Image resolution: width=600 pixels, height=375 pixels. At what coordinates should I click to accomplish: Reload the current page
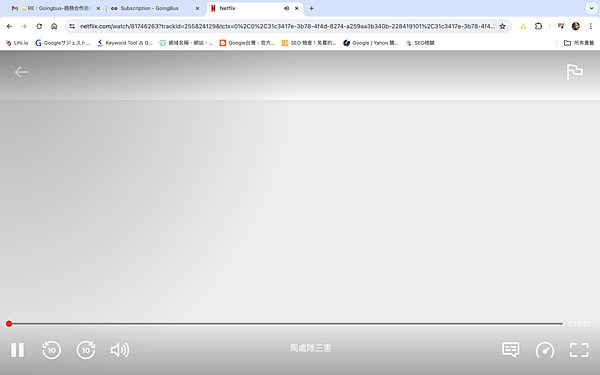39,26
